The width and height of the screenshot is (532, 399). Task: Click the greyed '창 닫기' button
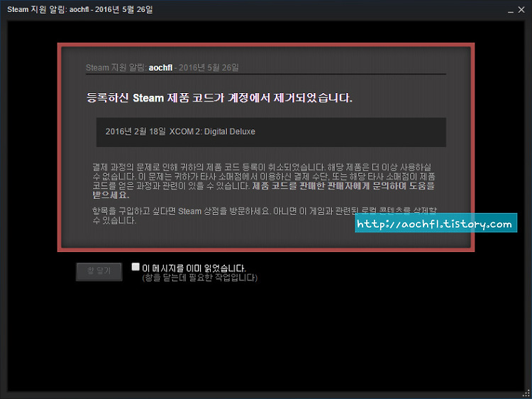99,271
